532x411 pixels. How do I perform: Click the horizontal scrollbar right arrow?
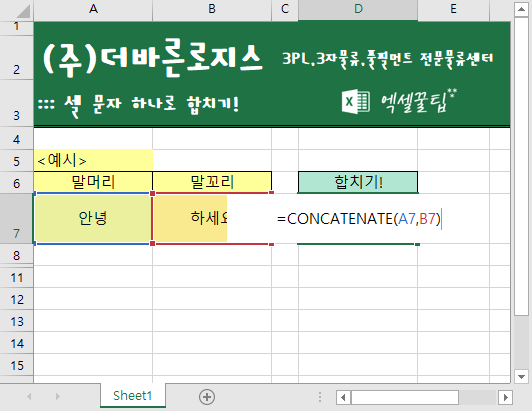[x=506, y=397]
